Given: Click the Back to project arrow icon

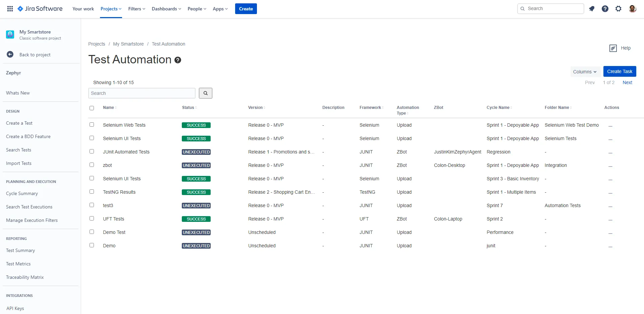Looking at the screenshot, I should tap(10, 55).
